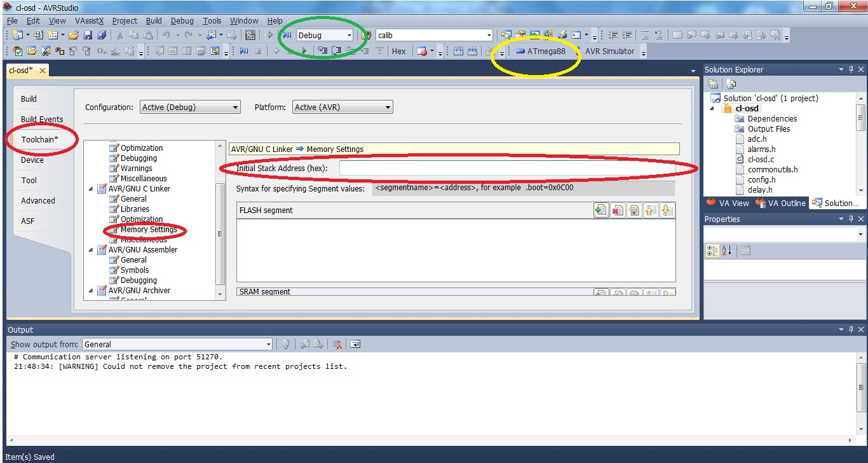Click the Clear All output icon
This screenshot has width=868, height=463.
pyautogui.click(x=338, y=344)
